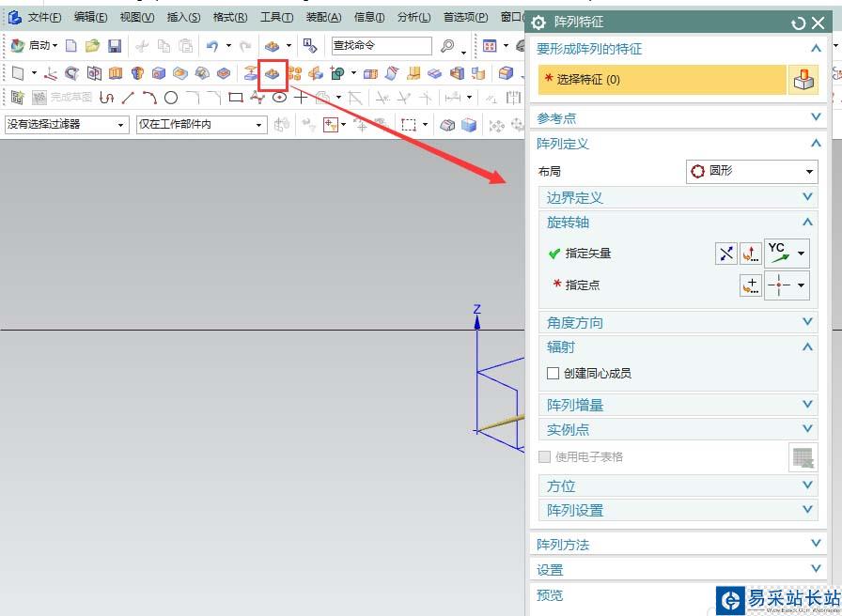Click the select feature icon beside 选择特征
Screen dimensions: 842x616
[x=803, y=80]
